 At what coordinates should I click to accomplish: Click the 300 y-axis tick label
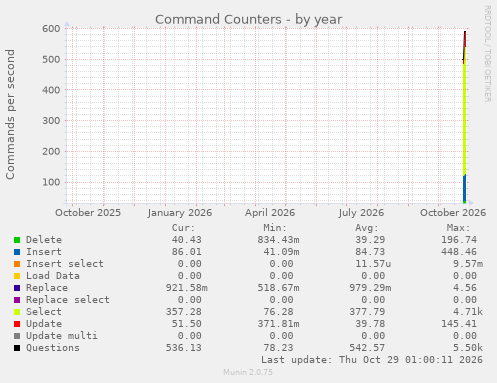[51, 121]
